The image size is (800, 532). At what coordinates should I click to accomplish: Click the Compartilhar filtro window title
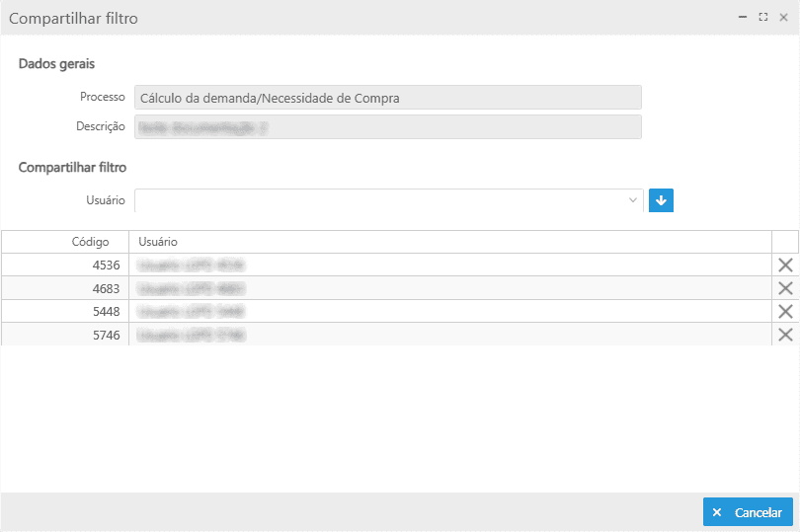(x=74, y=18)
